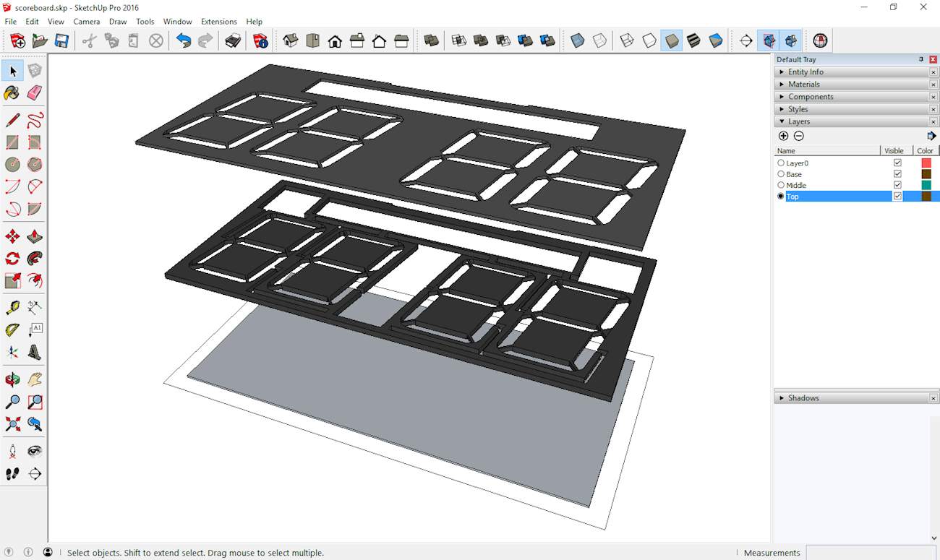940x560 pixels.
Task: Toggle Top layer visibility checkbox
Action: (897, 197)
